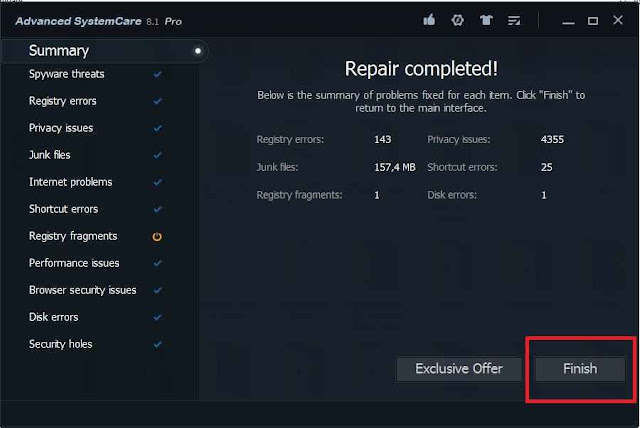Click the Disk errors: summary label

pos(452,195)
